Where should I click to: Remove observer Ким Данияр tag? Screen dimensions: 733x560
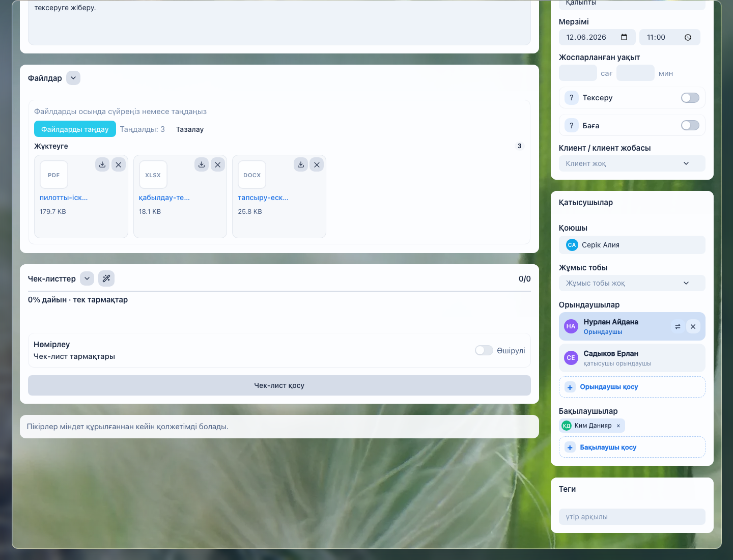click(618, 426)
